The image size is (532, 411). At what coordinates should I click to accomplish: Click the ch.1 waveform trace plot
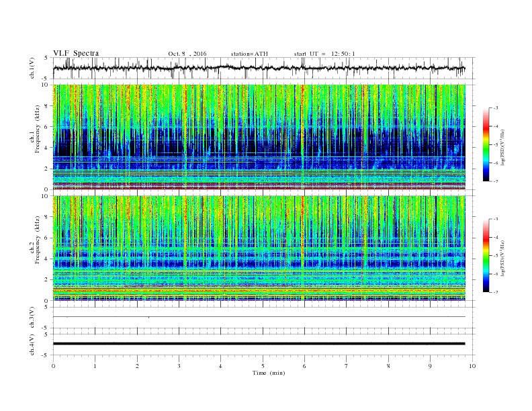259,68
